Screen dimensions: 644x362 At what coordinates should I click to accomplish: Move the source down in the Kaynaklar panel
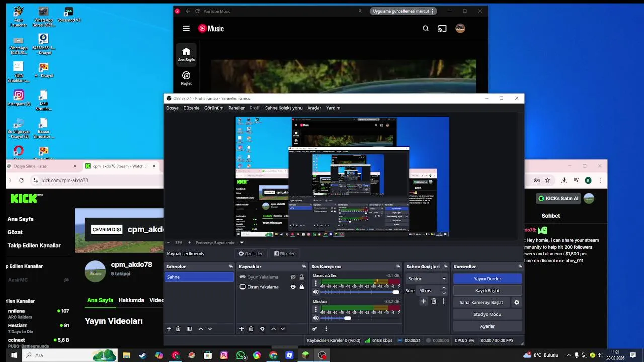(x=283, y=329)
